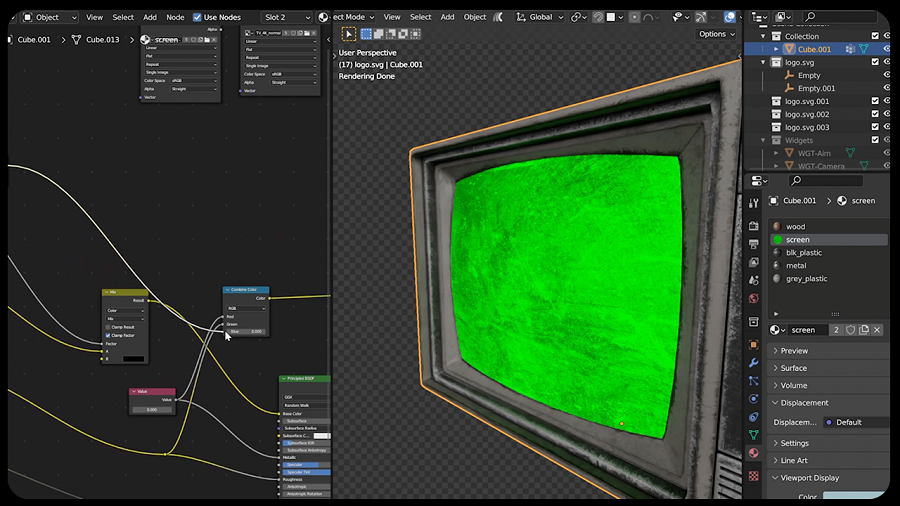Screen dimensions: 900x506
Task: Select the blk_plastic material slot
Action: pos(828,252)
